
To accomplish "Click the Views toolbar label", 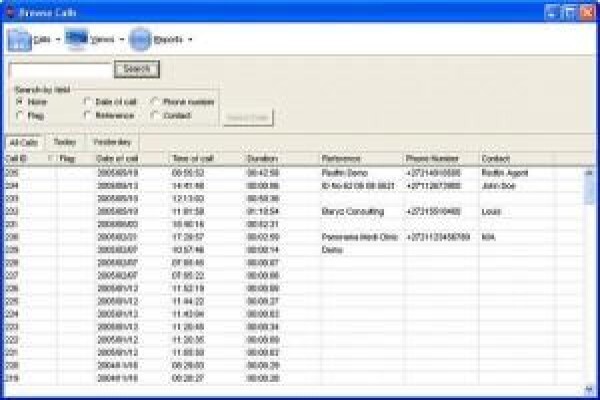I will [102, 39].
